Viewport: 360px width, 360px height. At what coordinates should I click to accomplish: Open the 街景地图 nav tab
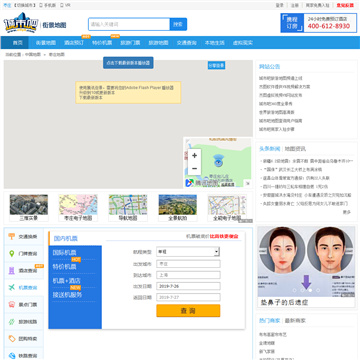click(46, 43)
